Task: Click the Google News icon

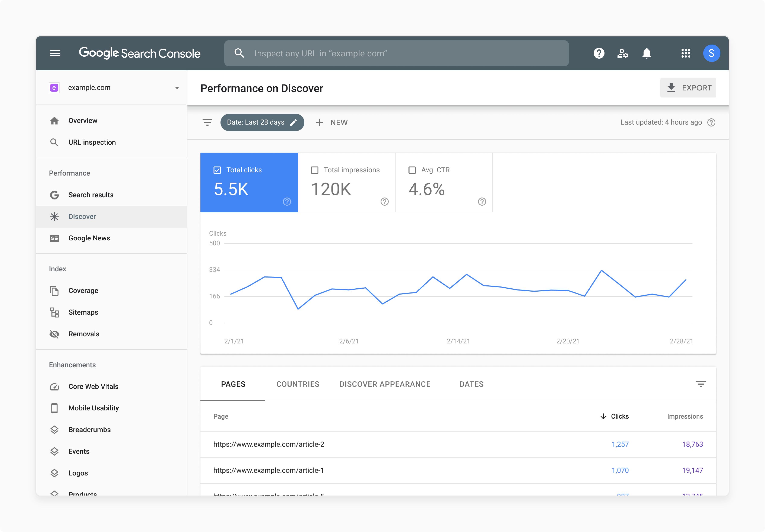Action: click(x=54, y=238)
